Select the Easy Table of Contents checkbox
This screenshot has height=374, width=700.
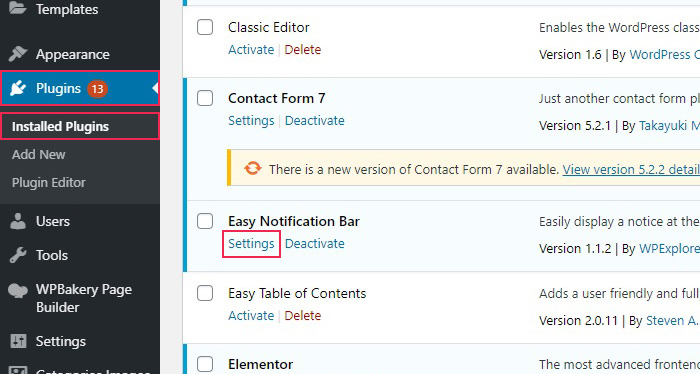point(205,293)
